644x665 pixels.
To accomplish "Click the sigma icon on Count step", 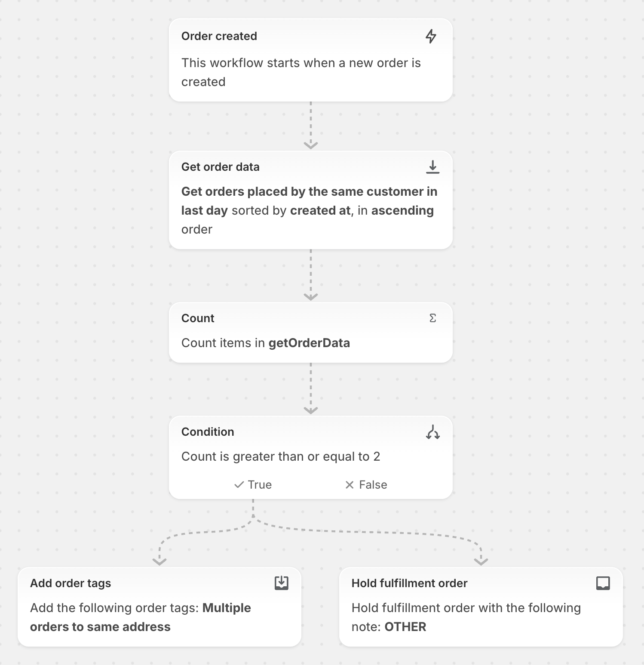I will (x=432, y=318).
